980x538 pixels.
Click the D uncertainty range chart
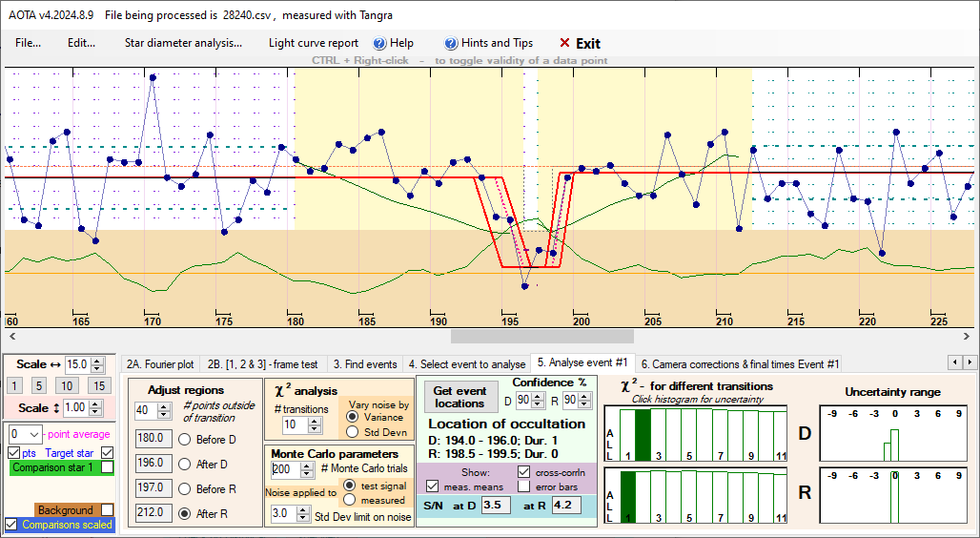pyautogui.click(x=895, y=433)
